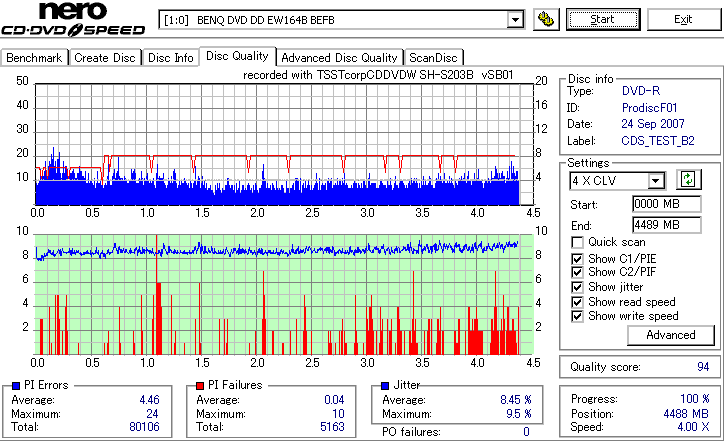
Task: Toggle Show read speed checkbox
Action: (577, 302)
